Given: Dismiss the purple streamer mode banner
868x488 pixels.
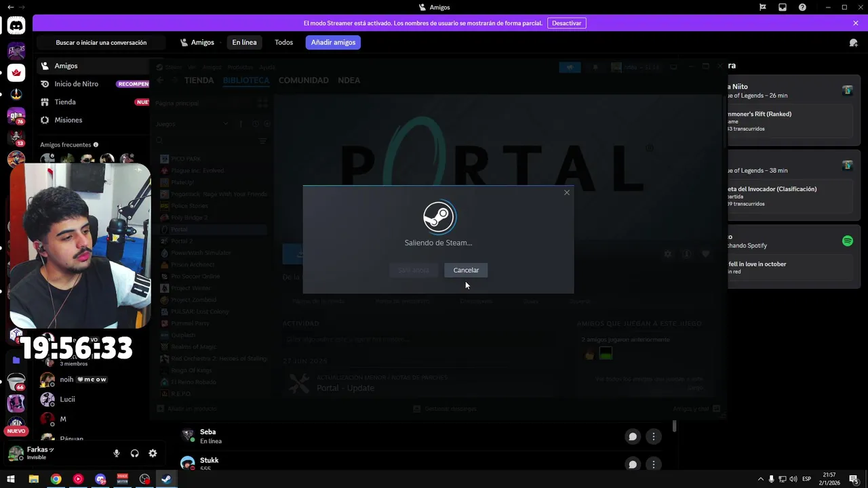Looking at the screenshot, I should click(856, 23).
